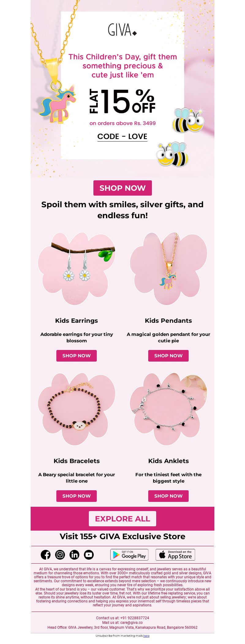Shop now for Kids Anklets

(x=168, y=496)
